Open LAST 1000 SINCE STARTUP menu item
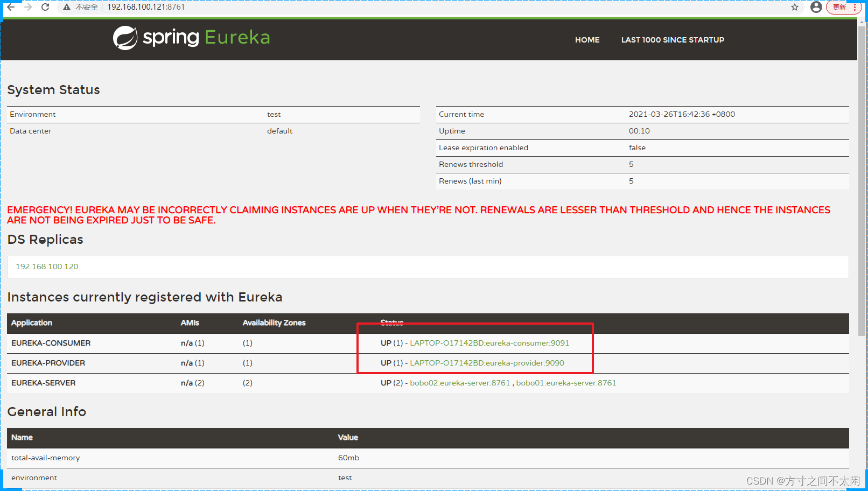The height and width of the screenshot is (491, 868). coord(673,40)
